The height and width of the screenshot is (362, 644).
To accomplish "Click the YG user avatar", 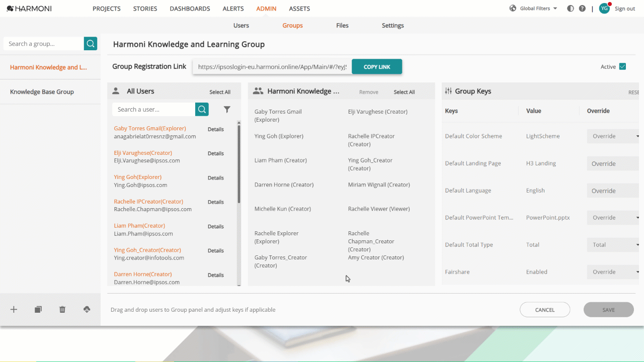I will [604, 9].
